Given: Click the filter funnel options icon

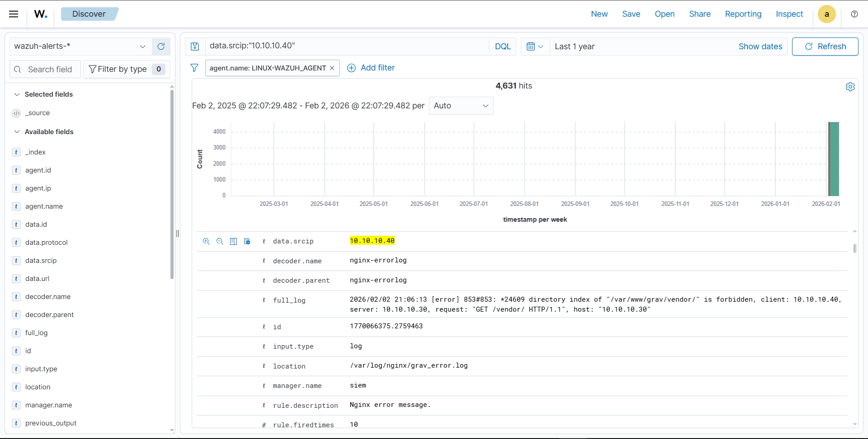Looking at the screenshot, I should 194,68.
